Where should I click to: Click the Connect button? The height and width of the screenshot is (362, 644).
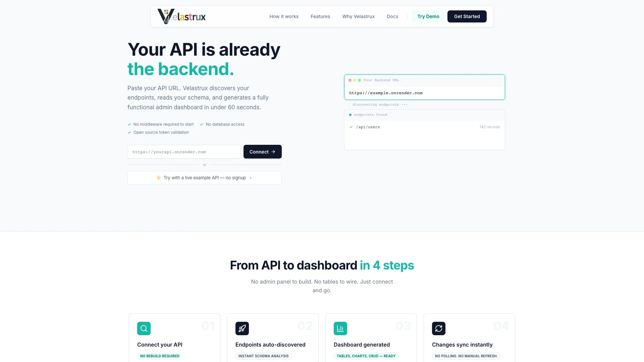click(263, 152)
